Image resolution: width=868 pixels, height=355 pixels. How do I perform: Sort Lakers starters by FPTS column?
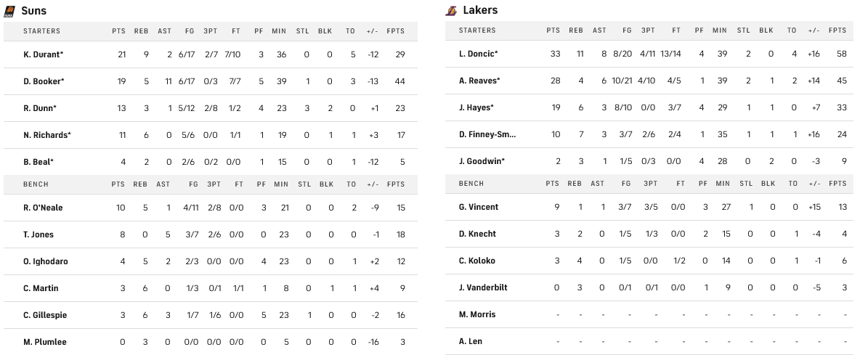click(837, 30)
